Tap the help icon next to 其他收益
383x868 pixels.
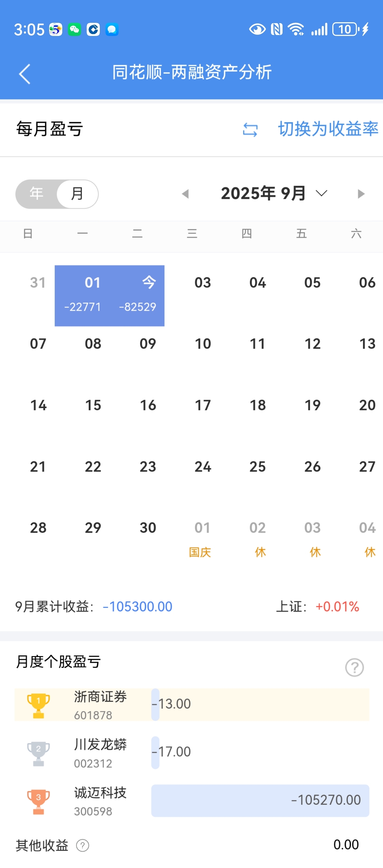point(83,845)
